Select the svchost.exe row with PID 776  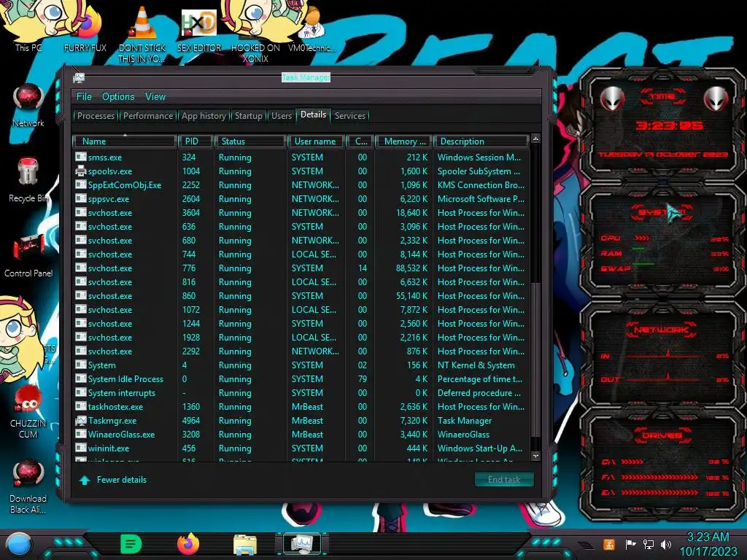point(301,268)
